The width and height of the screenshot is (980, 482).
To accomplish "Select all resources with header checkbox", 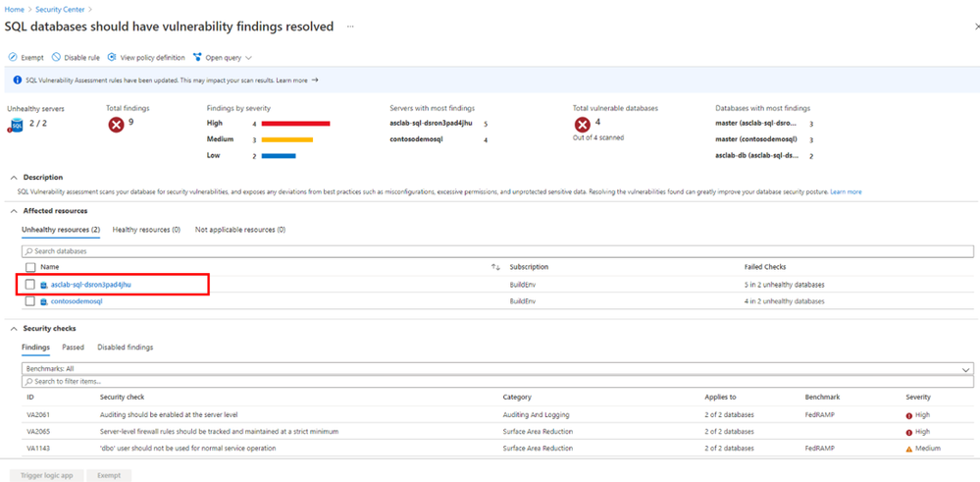I will coord(30,267).
